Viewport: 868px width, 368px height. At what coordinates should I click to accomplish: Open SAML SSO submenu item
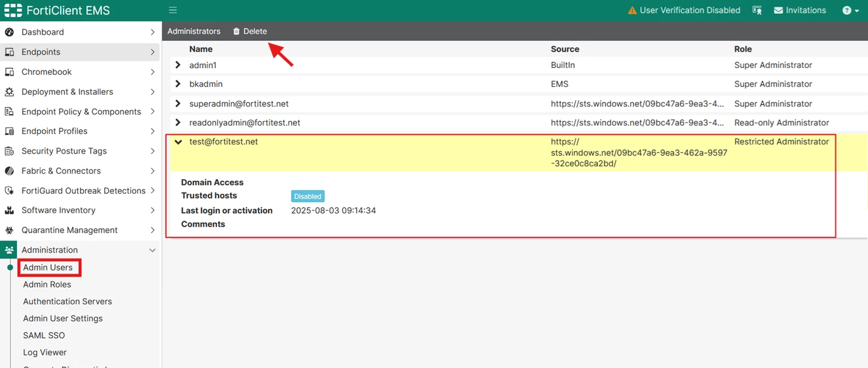(x=44, y=335)
